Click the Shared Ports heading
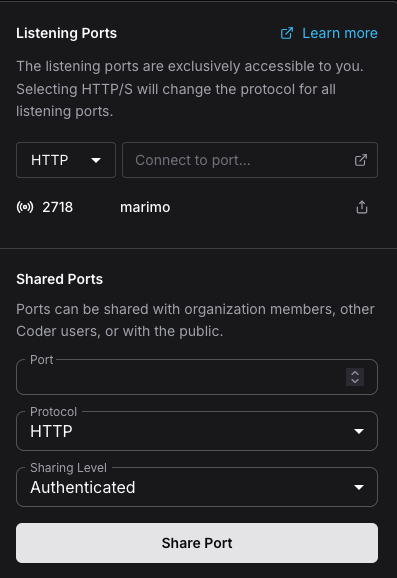 pos(59,279)
